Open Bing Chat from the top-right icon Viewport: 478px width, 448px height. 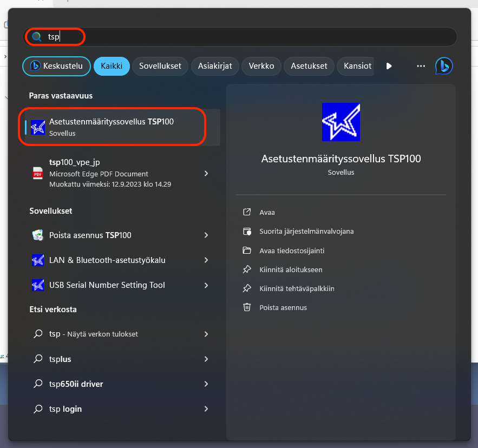pos(444,66)
